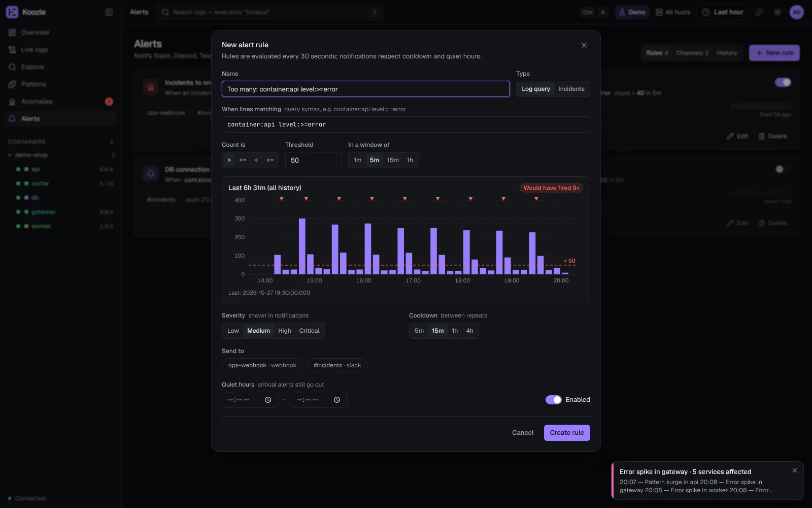Click the Last hour clock icon
This screenshot has height=508, width=812.
tap(706, 12)
